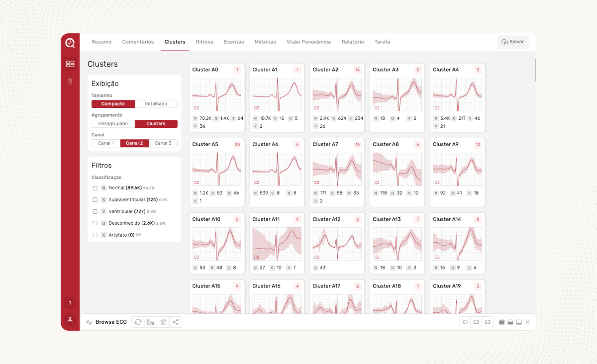
Task: Click the Salvar button
Action: click(513, 42)
